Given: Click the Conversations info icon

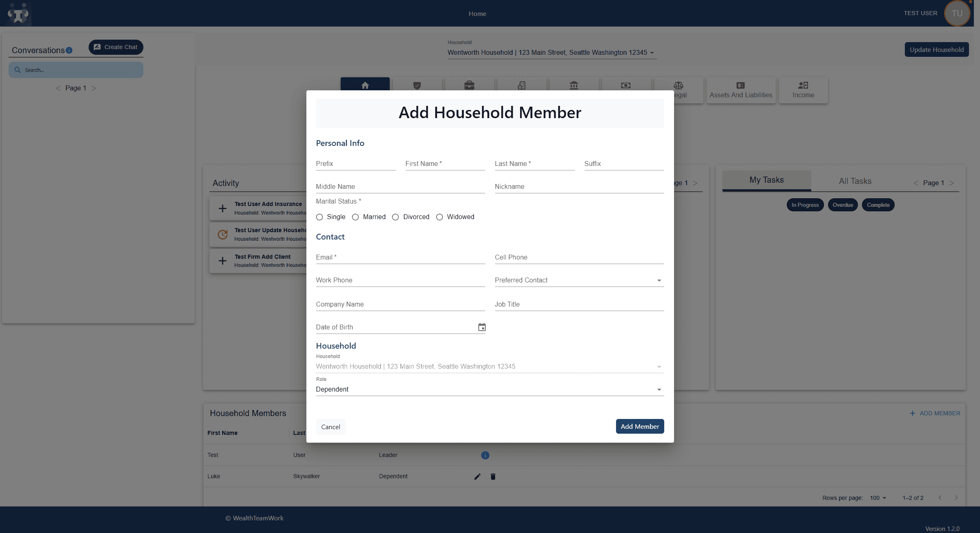Looking at the screenshot, I should pos(69,50).
